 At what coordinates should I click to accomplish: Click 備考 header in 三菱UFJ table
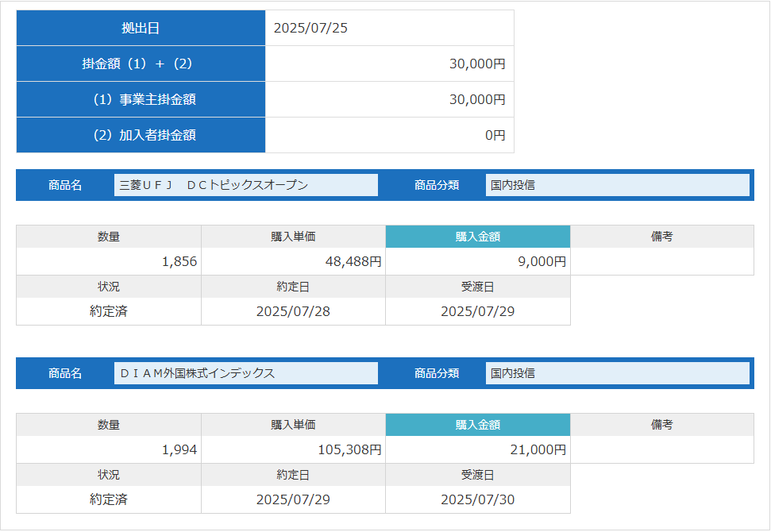[x=662, y=237]
